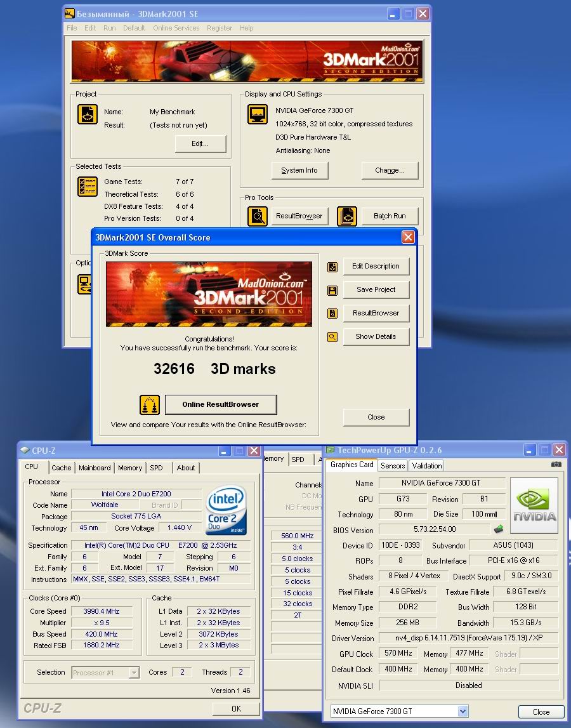The height and width of the screenshot is (728, 571).
Task: Click the Edit... button in Project section
Action: [x=200, y=144]
